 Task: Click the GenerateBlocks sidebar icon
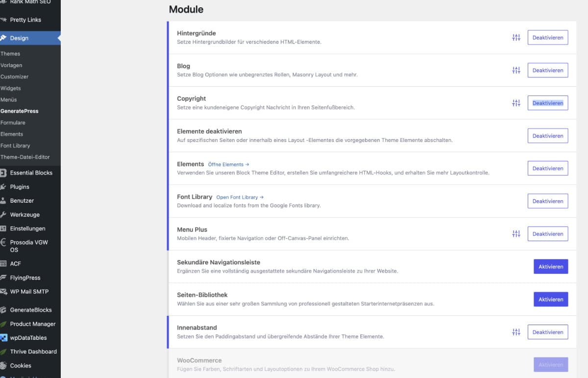click(x=3, y=310)
